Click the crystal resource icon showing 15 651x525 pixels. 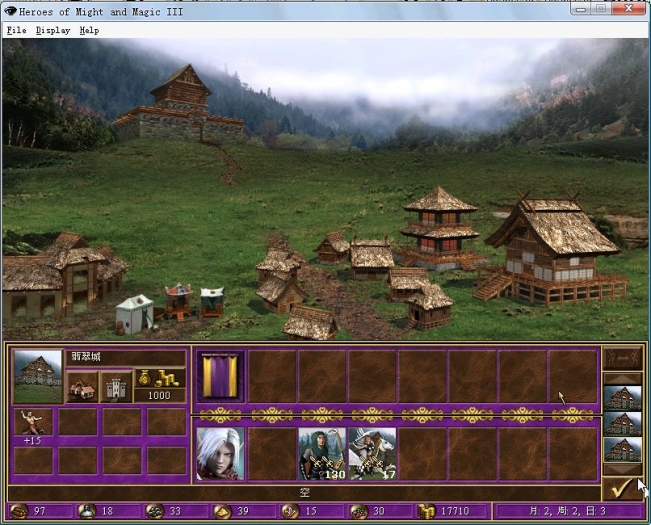pyautogui.click(x=290, y=511)
